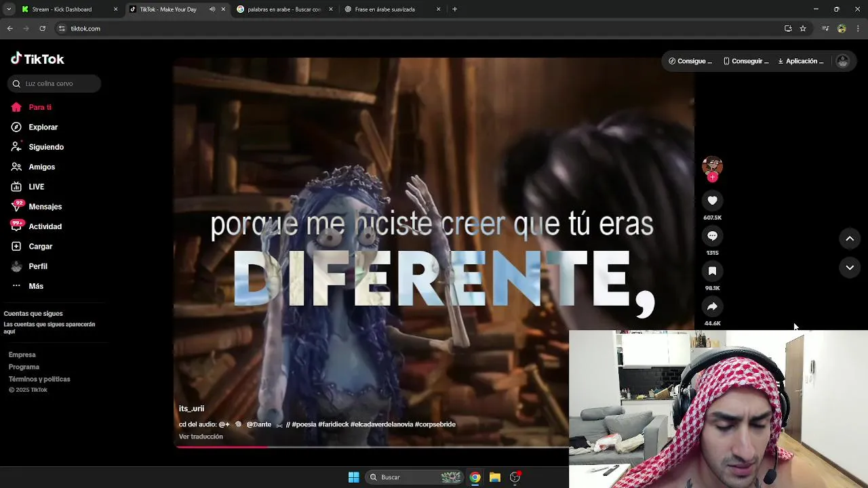Save video with bookmark icon

click(x=712, y=271)
